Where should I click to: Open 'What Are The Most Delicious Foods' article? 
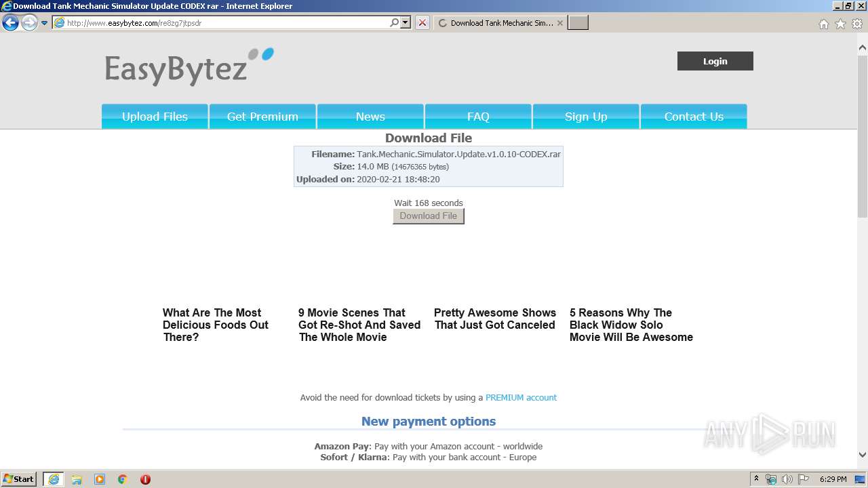click(x=216, y=325)
